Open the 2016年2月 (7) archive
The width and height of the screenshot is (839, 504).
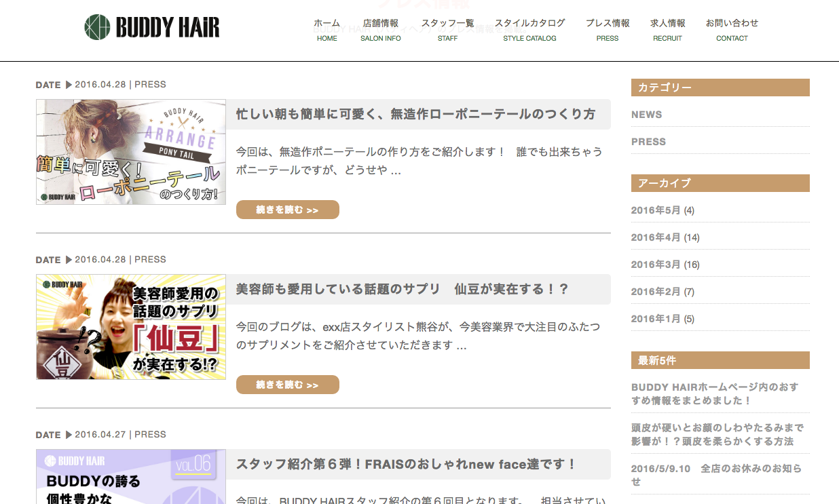click(x=663, y=292)
